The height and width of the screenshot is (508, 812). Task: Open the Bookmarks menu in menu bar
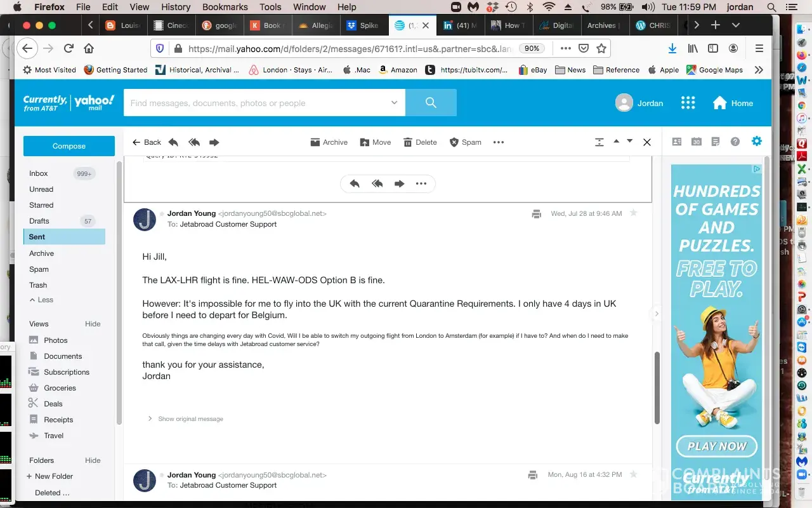point(225,7)
